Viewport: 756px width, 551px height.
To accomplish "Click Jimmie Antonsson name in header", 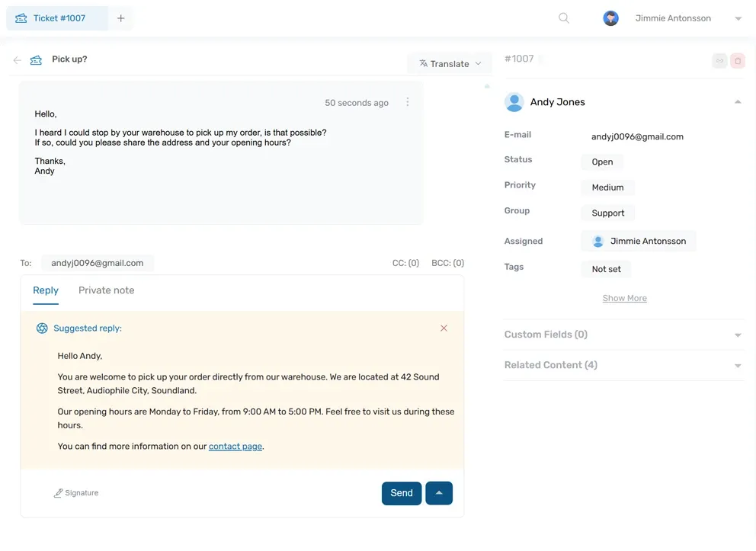I will (x=673, y=18).
